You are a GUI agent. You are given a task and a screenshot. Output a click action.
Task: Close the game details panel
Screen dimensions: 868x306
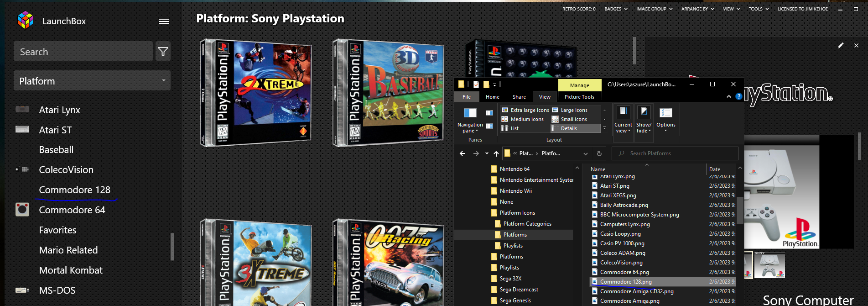coord(856,45)
